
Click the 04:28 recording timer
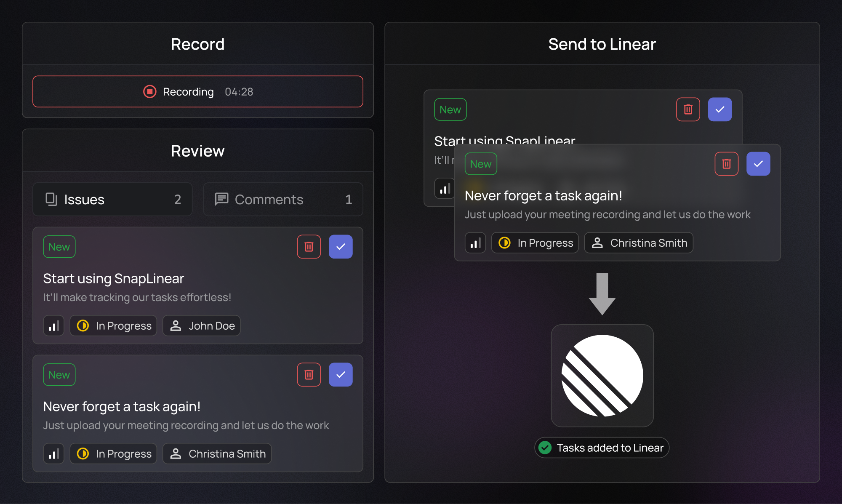click(239, 92)
